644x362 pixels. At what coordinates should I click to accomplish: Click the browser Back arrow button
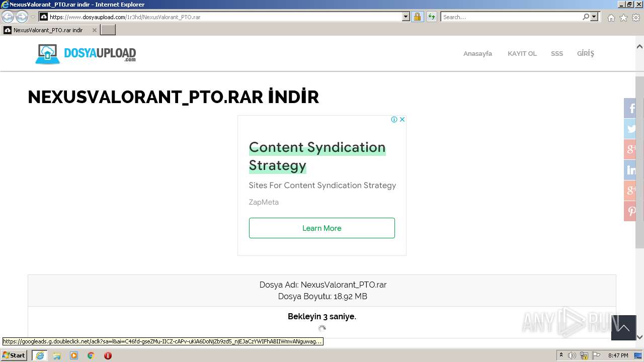(x=8, y=17)
